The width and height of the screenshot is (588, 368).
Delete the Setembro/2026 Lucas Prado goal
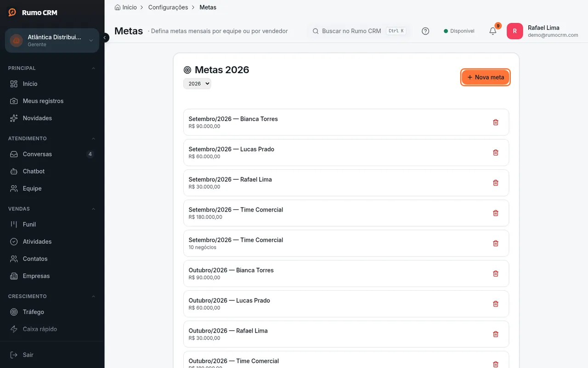pos(496,153)
